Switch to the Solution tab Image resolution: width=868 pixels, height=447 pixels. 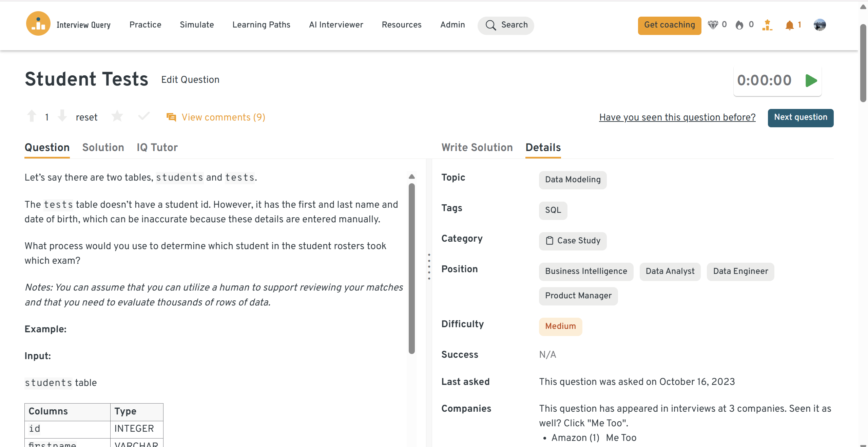coord(103,147)
